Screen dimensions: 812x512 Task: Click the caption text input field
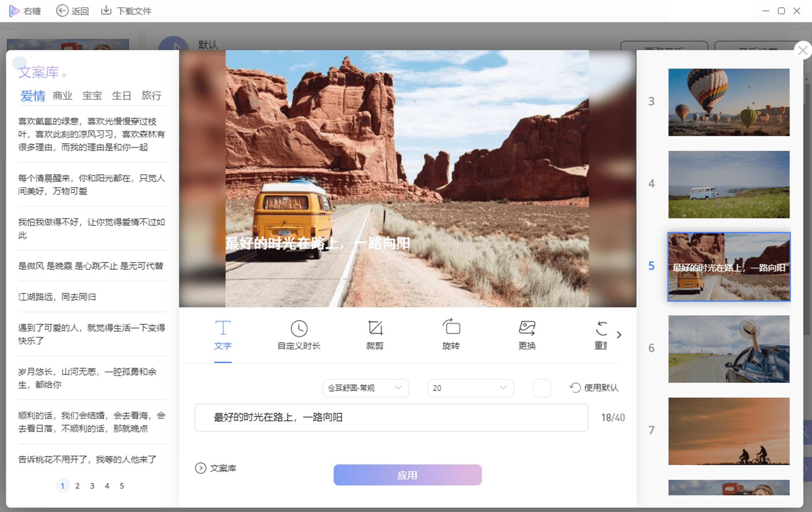click(391, 417)
